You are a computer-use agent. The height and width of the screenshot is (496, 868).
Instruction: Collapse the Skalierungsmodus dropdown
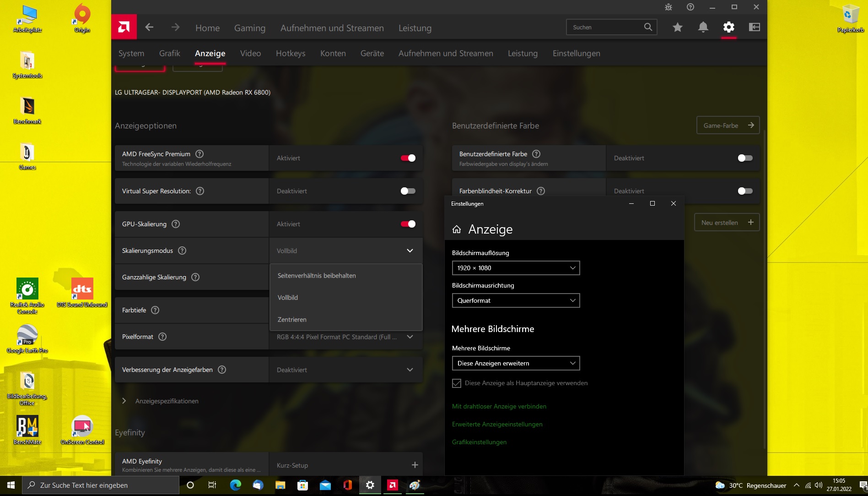346,251
